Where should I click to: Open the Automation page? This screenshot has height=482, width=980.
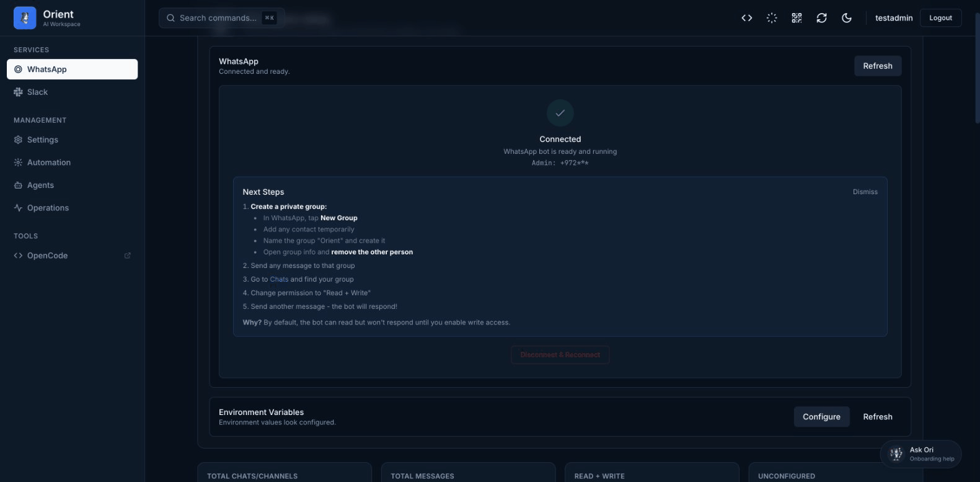(48, 163)
